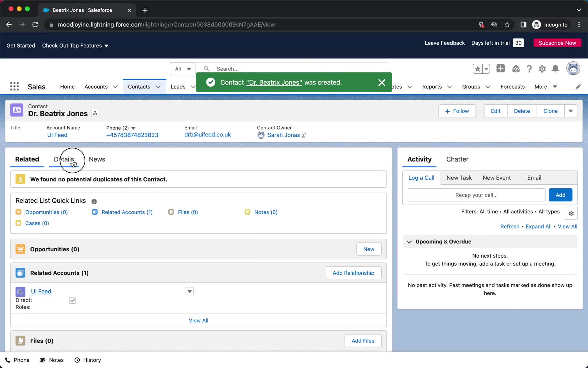The height and width of the screenshot is (368, 588).
Task: Click the global Search field
Action: point(292,69)
